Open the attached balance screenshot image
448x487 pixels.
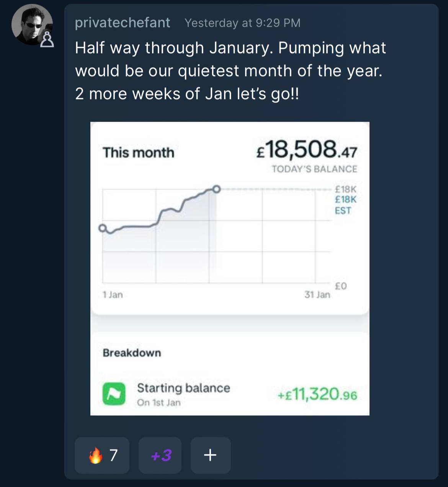pyautogui.click(x=230, y=268)
